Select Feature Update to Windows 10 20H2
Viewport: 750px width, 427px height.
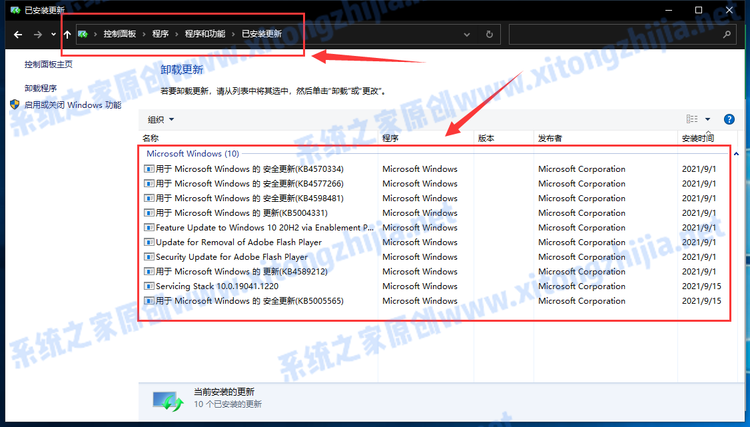(x=265, y=228)
